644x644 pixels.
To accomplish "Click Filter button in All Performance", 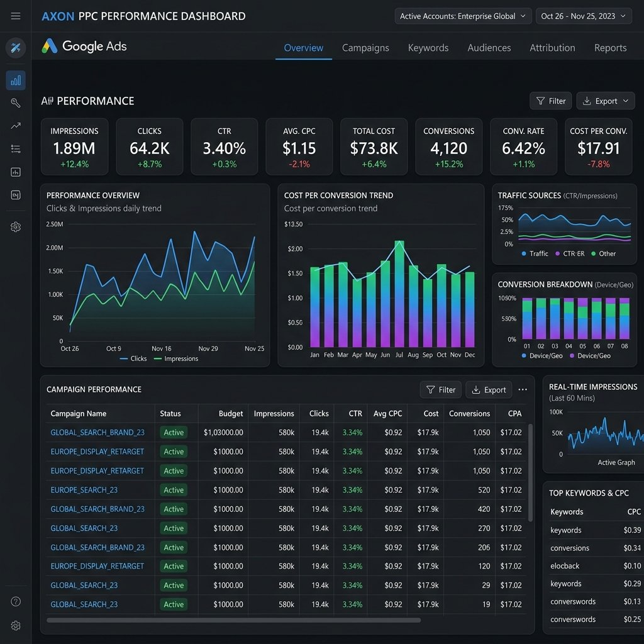I will pos(550,101).
